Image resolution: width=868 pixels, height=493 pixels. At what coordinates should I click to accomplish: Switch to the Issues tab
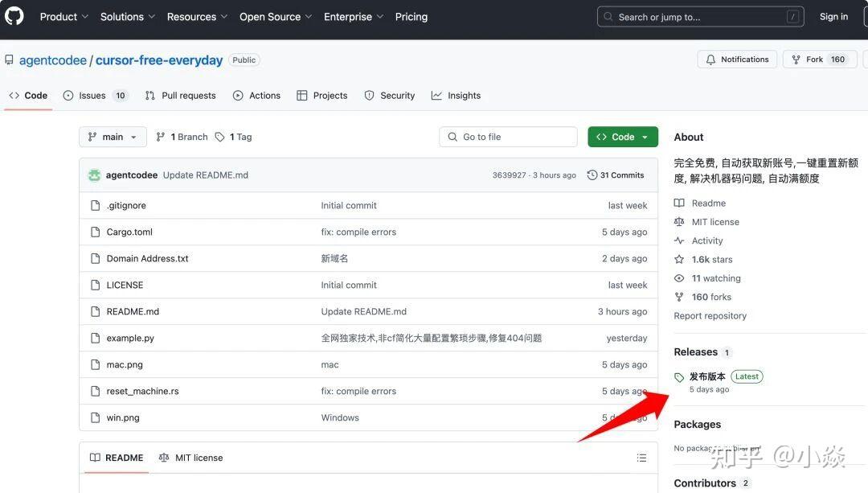click(92, 96)
